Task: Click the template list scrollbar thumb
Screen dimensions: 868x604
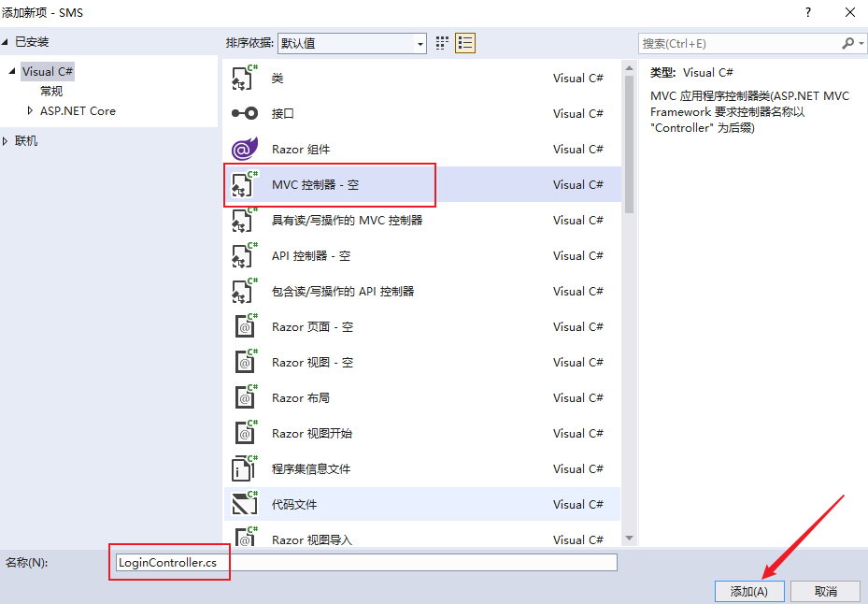Action: click(629, 144)
